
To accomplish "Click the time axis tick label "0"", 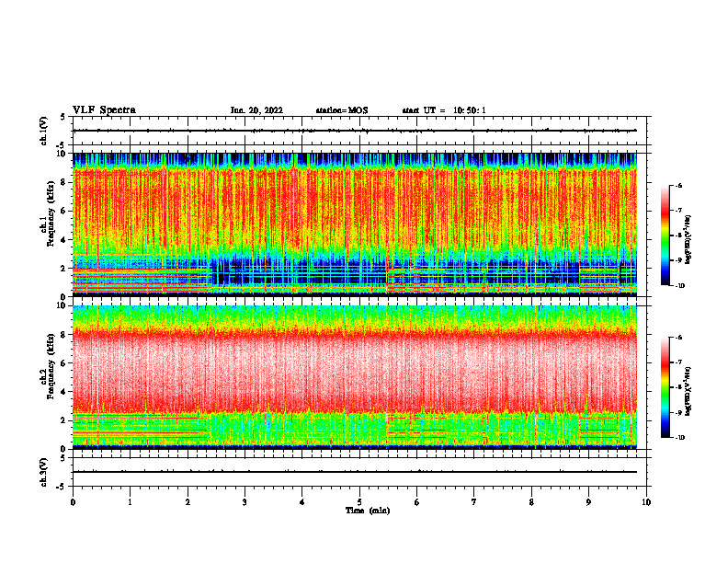I will pos(73,502).
